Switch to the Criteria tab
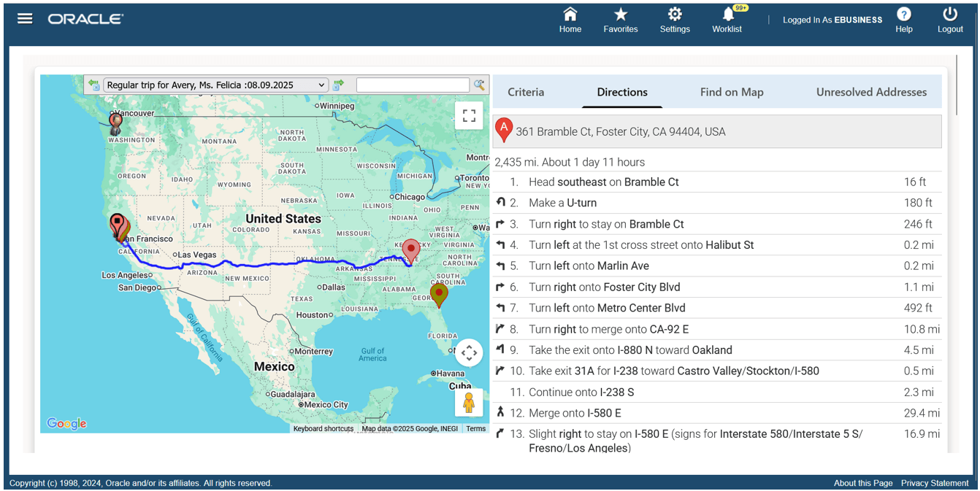The width and height of the screenshot is (980, 491). click(526, 92)
